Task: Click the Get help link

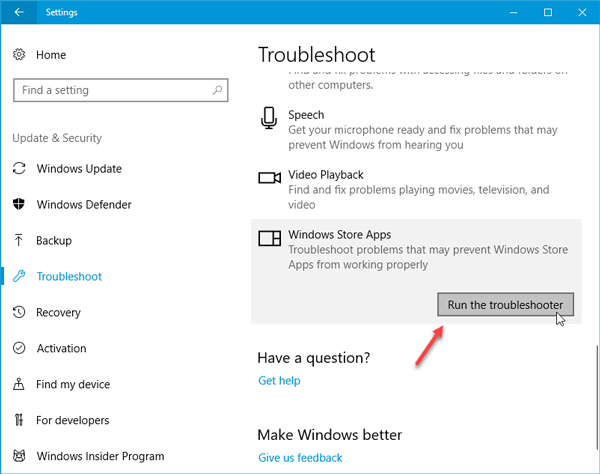Action: (x=279, y=381)
